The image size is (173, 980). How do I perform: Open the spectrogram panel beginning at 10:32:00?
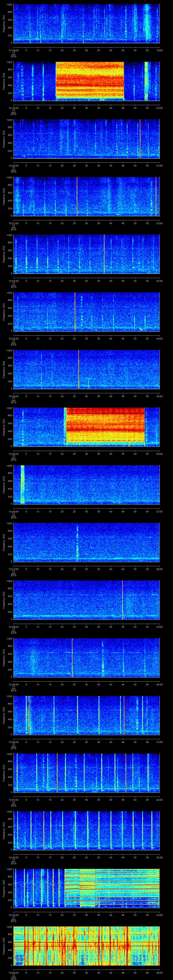click(x=87, y=831)
